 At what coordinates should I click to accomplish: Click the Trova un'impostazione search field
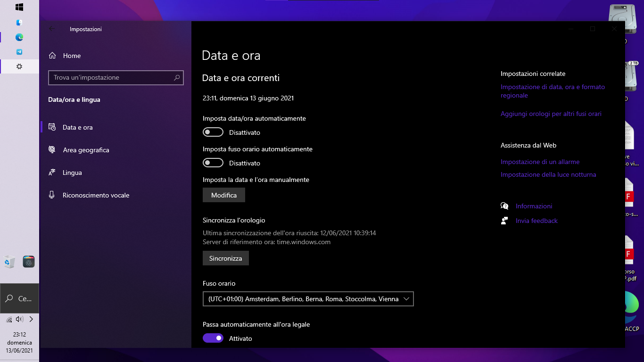click(116, 77)
